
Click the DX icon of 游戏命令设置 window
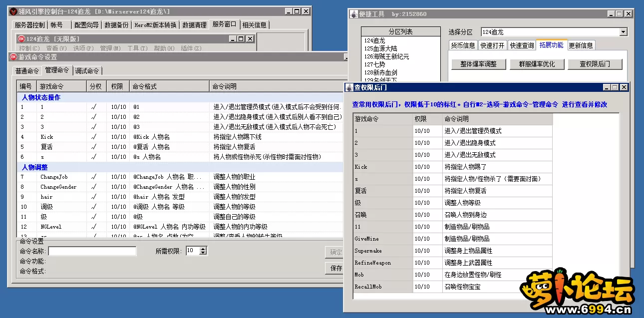(13, 57)
